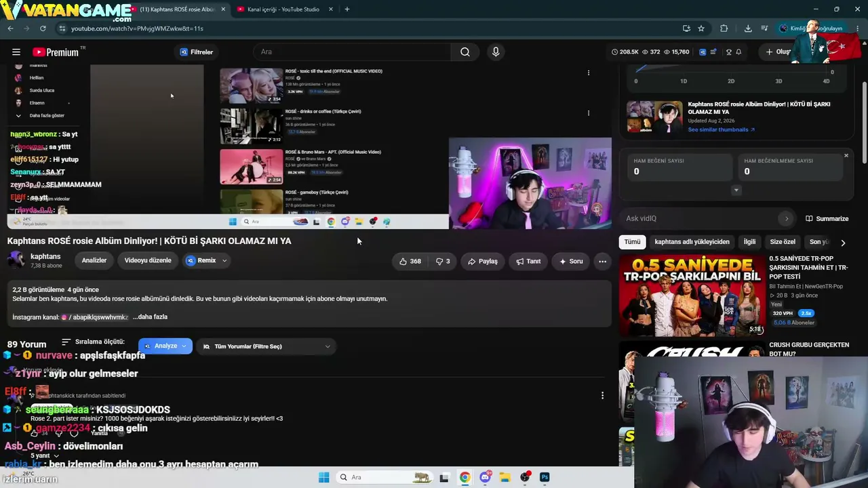The image size is (868, 488).
Task: Select kaphtans adlı yükleyiciden chip
Action: tap(692, 242)
